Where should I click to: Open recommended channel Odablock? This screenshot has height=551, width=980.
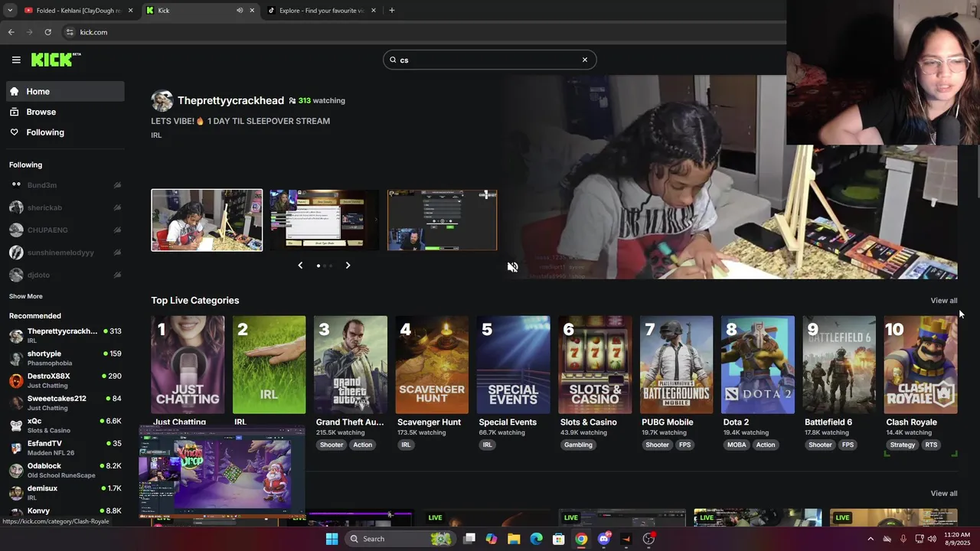click(x=65, y=470)
